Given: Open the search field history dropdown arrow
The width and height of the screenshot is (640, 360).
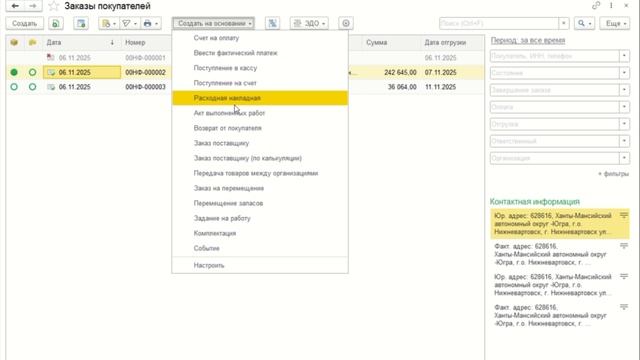Looking at the screenshot, I should (564, 24).
